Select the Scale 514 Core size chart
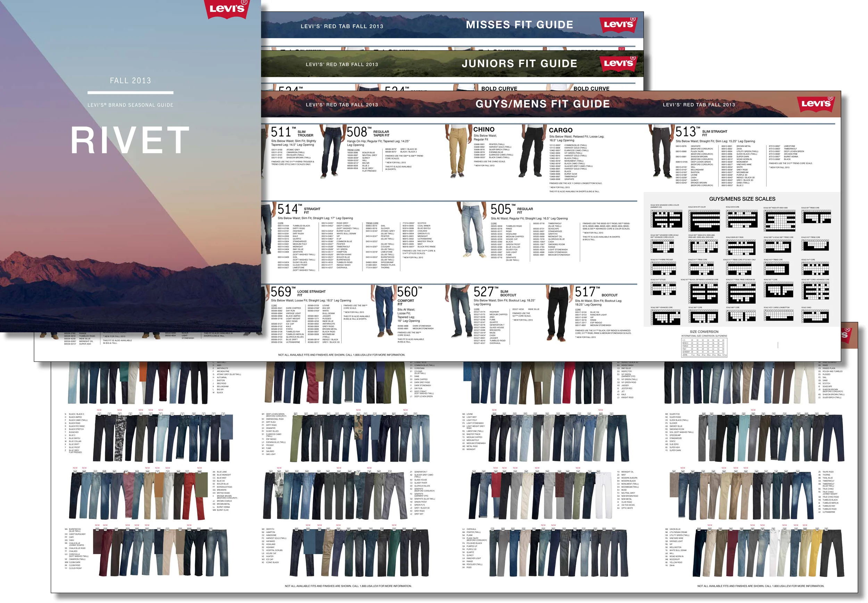 point(816,269)
